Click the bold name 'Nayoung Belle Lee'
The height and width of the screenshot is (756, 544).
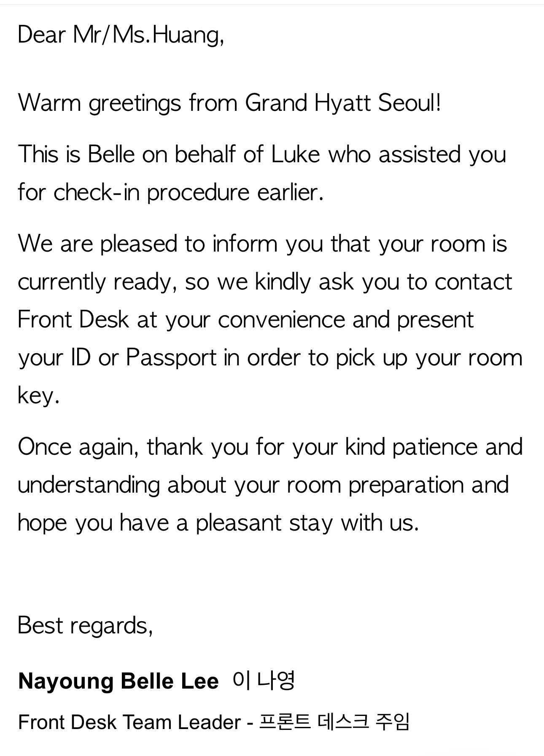coord(118,681)
